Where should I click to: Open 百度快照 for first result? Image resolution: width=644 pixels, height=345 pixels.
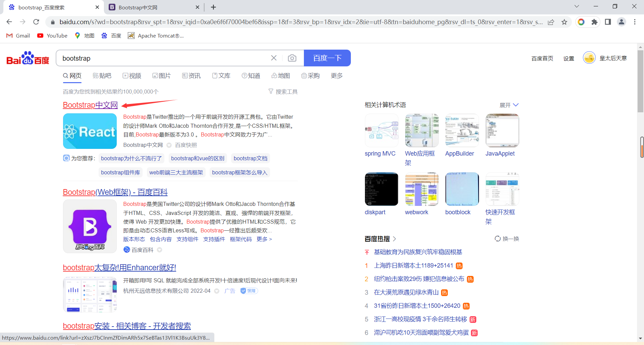coord(186,145)
